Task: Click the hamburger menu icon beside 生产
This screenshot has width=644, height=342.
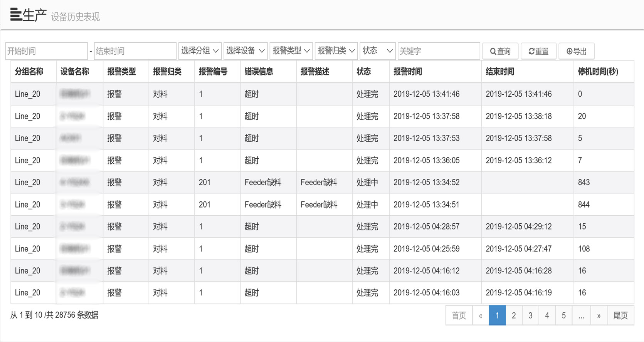Action: [x=16, y=15]
